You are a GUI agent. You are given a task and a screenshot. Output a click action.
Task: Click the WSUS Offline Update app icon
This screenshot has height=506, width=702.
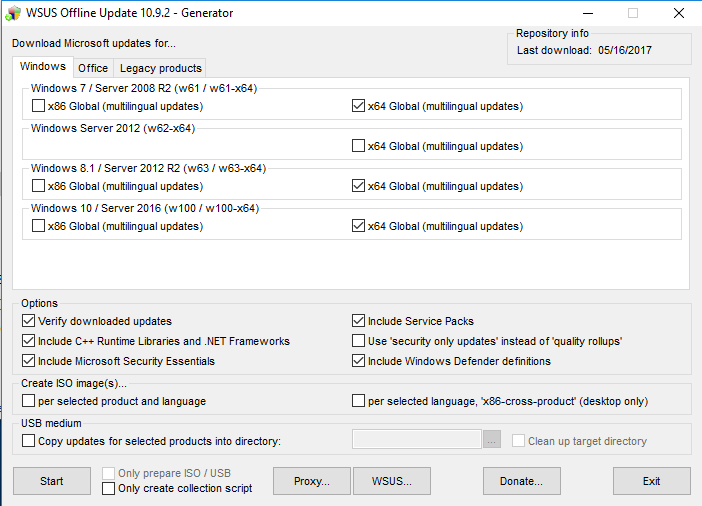pos(13,13)
